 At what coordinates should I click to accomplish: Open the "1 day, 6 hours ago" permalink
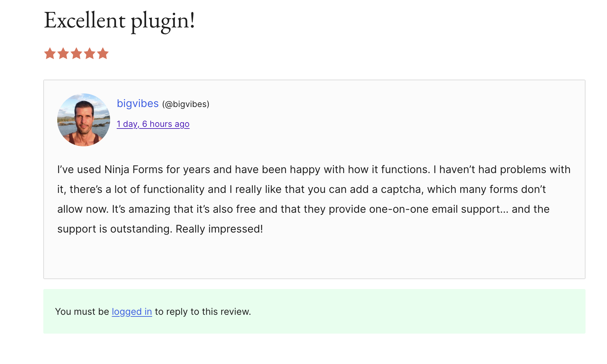click(153, 124)
